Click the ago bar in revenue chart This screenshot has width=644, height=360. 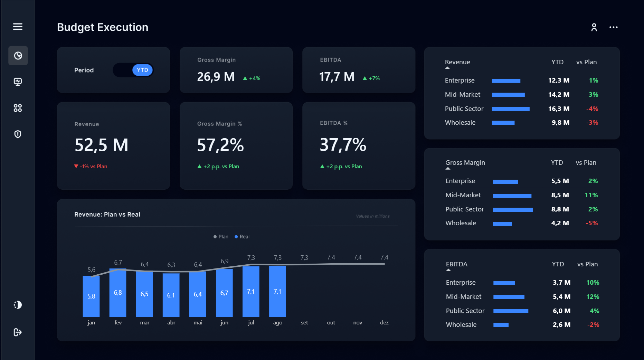pyautogui.click(x=277, y=291)
